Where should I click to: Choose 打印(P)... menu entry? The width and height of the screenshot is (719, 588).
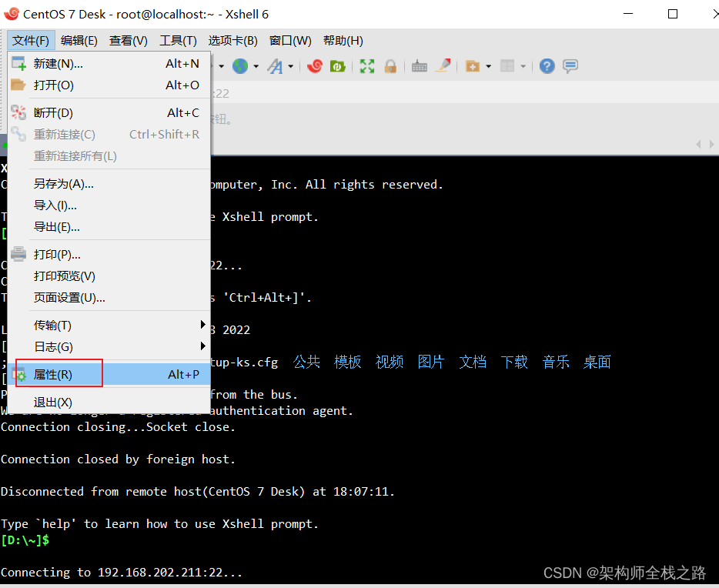pyautogui.click(x=109, y=254)
